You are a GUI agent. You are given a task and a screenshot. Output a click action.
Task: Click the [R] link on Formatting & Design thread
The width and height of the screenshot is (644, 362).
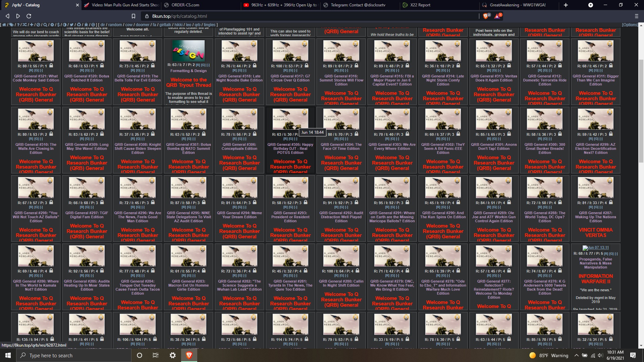click(x=198, y=65)
